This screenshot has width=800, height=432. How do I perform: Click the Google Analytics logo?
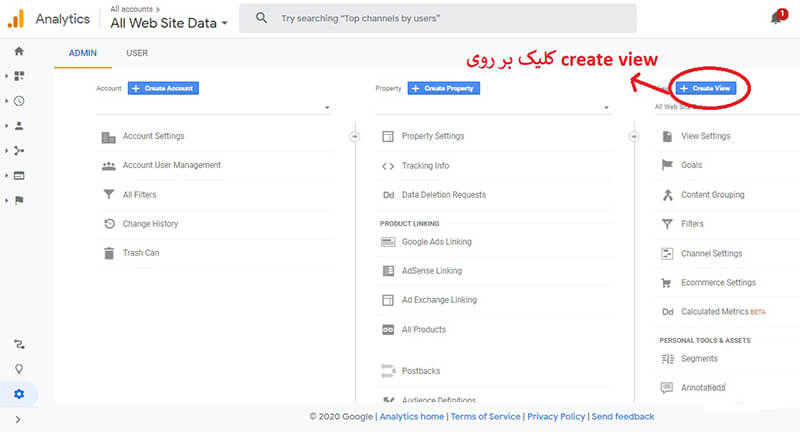16,18
